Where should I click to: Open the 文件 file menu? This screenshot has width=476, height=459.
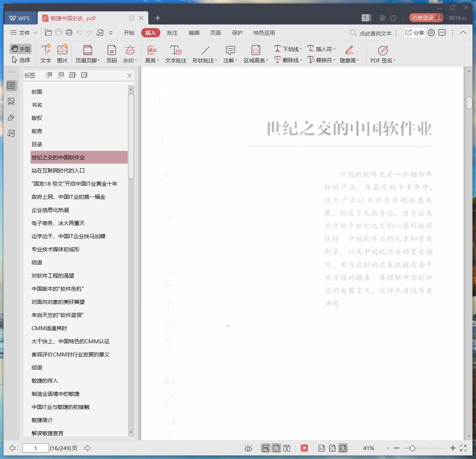(24, 33)
